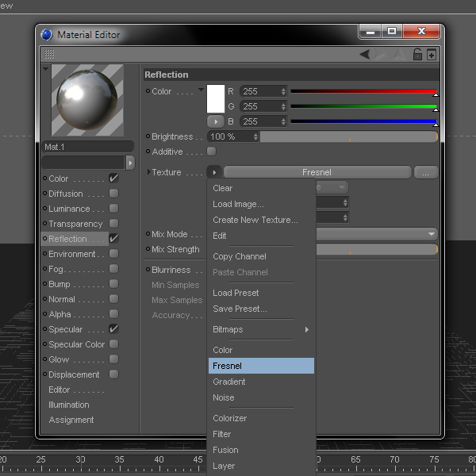Enable the Displacement channel checkbox
The image size is (476, 476).
[x=113, y=374]
